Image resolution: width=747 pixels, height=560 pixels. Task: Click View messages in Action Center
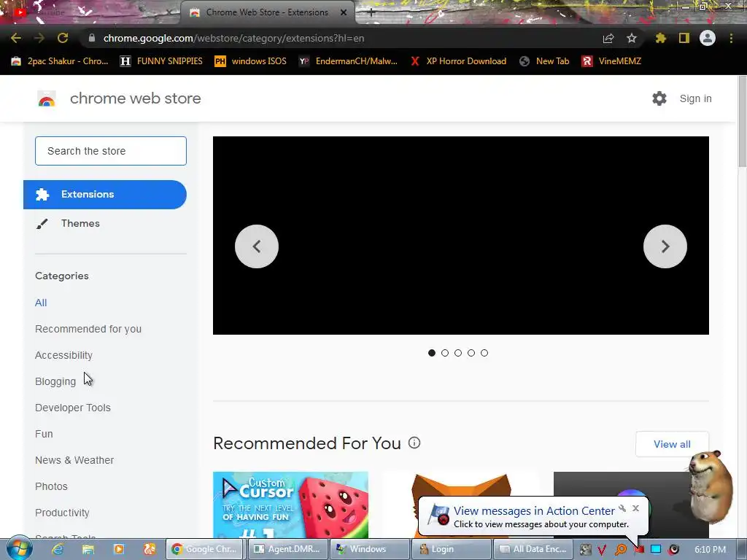point(534,510)
